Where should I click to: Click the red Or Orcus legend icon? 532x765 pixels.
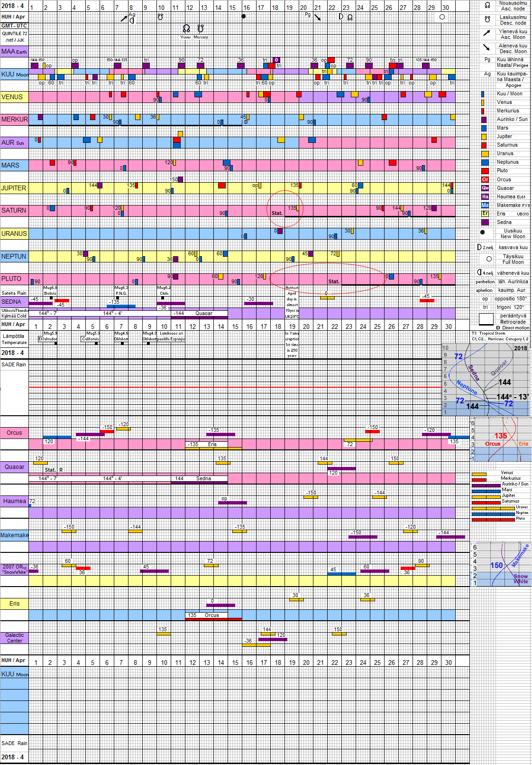[485, 179]
